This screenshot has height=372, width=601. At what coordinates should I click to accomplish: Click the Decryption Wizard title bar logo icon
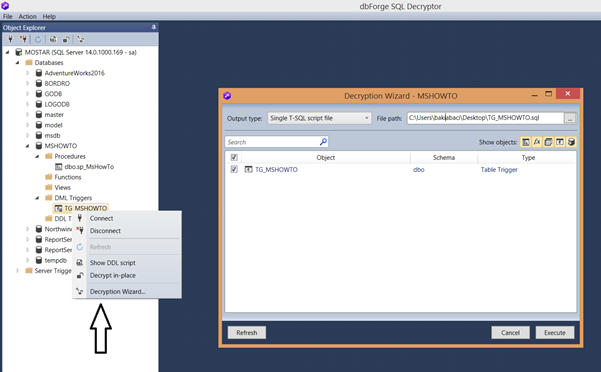[x=227, y=95]
